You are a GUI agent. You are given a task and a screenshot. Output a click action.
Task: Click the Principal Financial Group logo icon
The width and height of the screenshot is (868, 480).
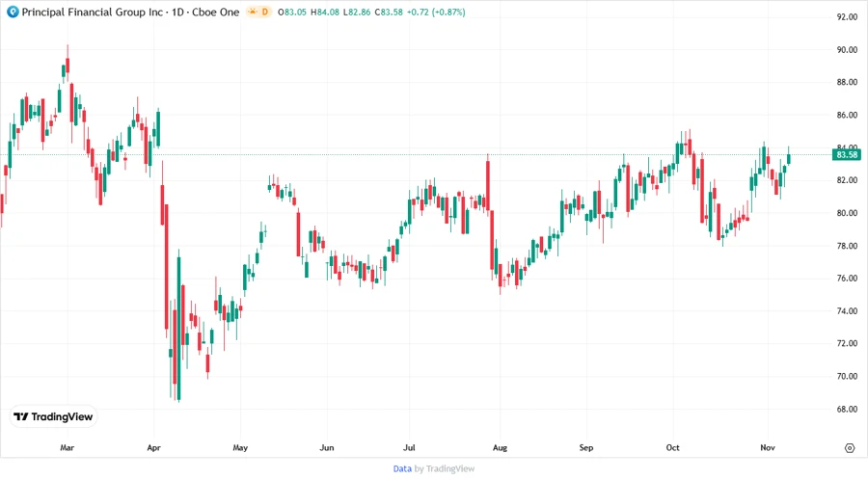(x=13, y=12)
